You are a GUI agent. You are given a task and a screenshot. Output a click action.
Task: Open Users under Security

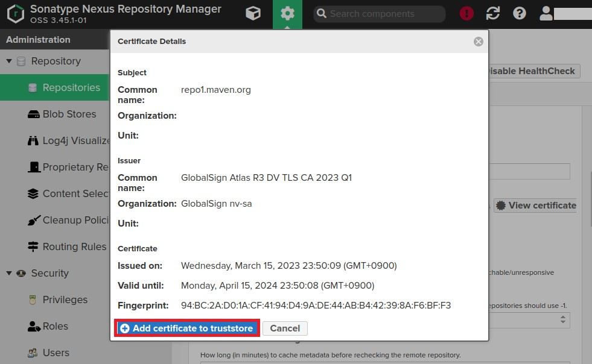click(x=55, y=353)
